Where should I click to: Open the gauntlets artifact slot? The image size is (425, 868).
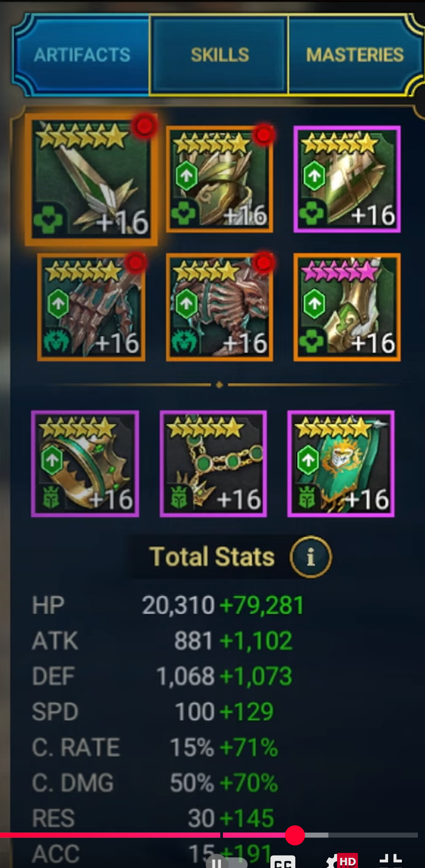point(91,307)
